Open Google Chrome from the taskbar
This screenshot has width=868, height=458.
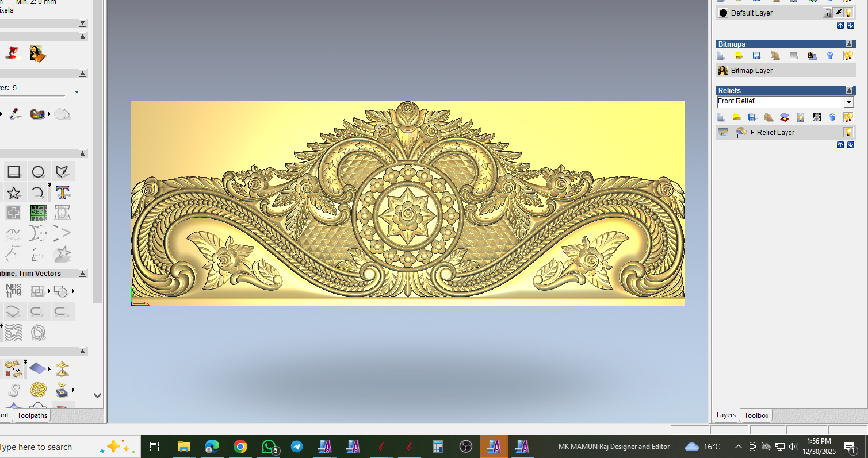pyautogui.click(x=240, y=447)
